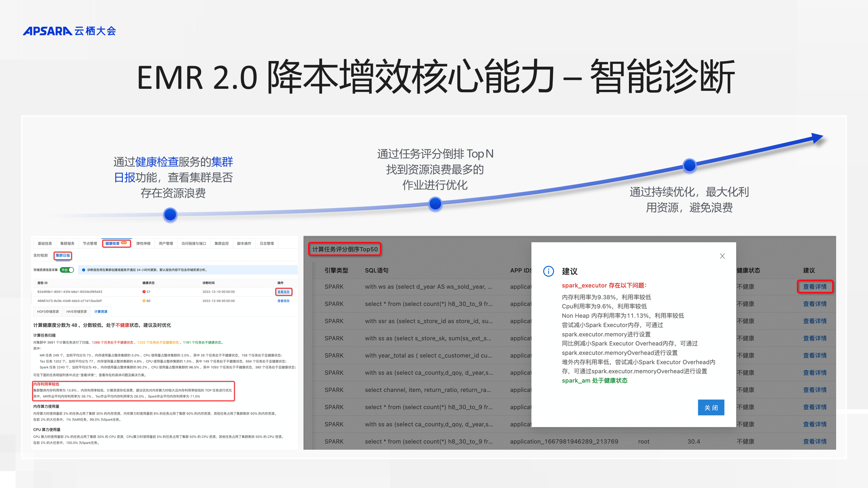Open 查看报告 for the 2022-12-09 report
The height and width of the screenshot is (488, 868).
[283, 301]
